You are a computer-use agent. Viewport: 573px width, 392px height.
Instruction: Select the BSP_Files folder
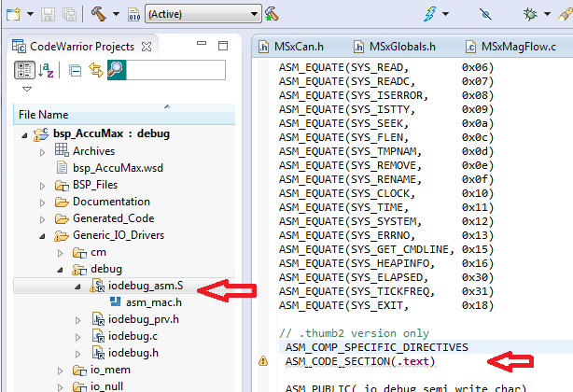click(95, 185)
